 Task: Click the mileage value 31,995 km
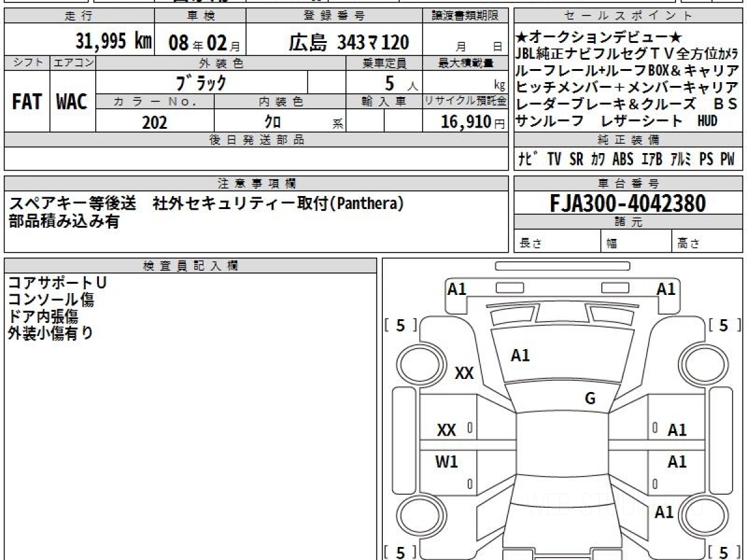(114, 41)
